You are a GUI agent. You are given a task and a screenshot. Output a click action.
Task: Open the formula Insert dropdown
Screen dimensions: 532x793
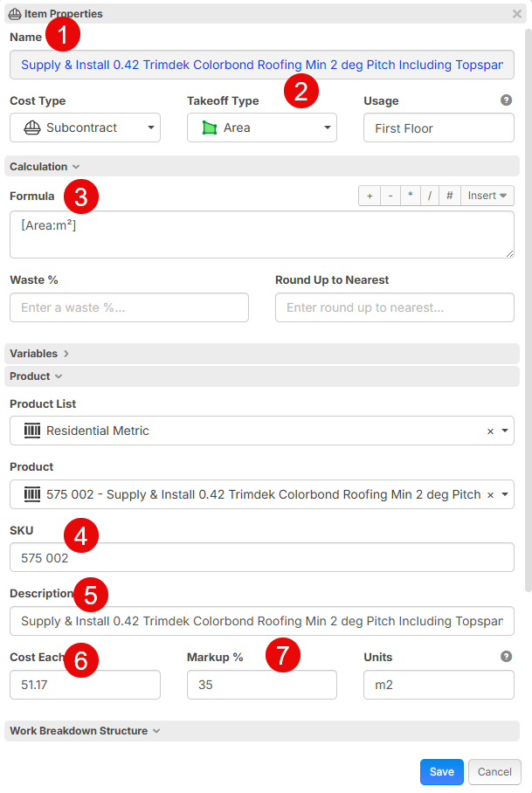click(x=487, y=196)
